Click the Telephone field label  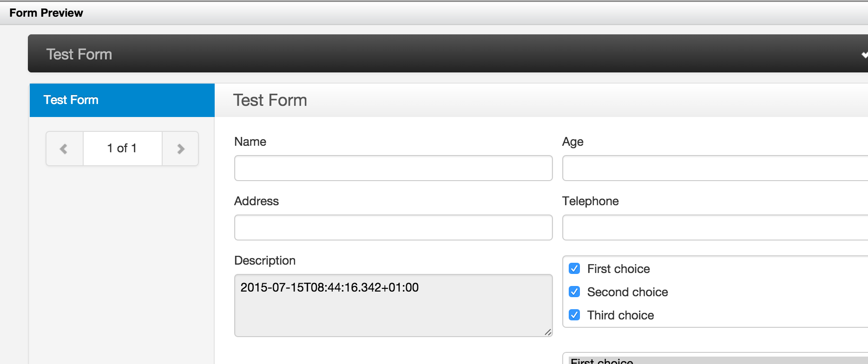pos(590,201)
